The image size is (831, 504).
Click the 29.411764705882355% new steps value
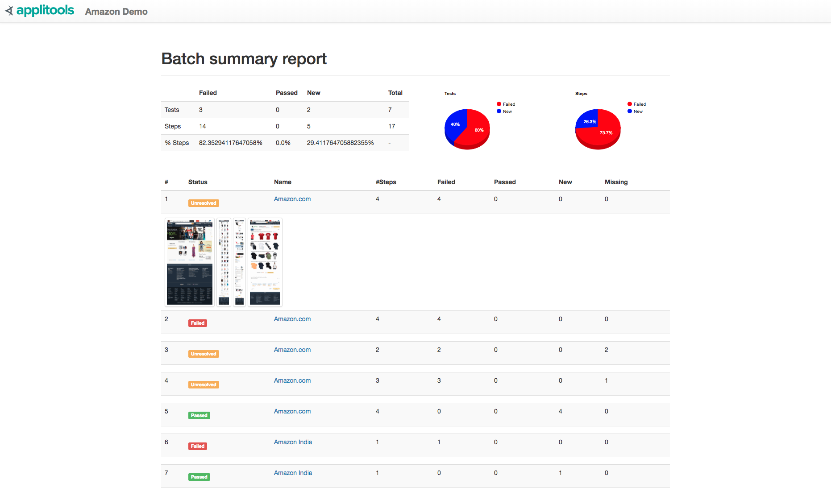coord(340,143)
